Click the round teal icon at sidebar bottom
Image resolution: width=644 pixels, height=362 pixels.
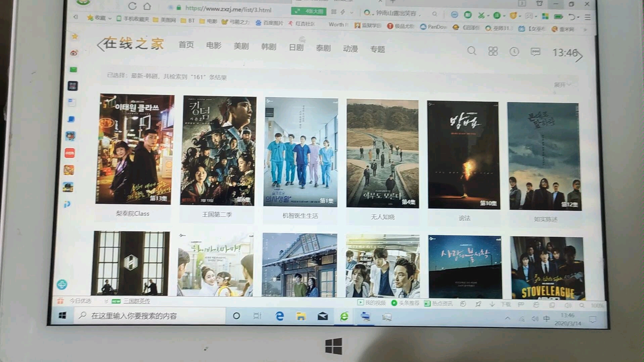click(62, 284)
